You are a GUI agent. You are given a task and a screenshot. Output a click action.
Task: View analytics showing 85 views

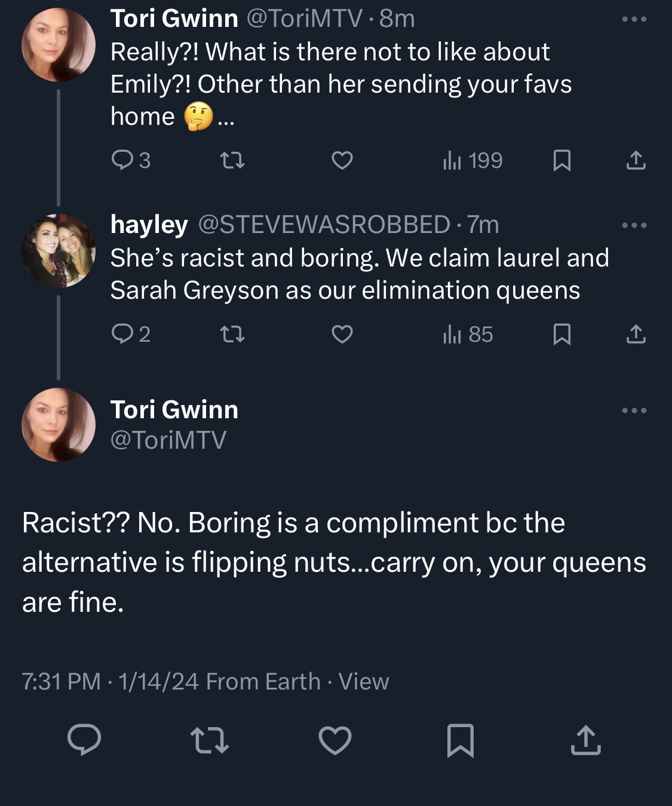click(x=468, y=334)
